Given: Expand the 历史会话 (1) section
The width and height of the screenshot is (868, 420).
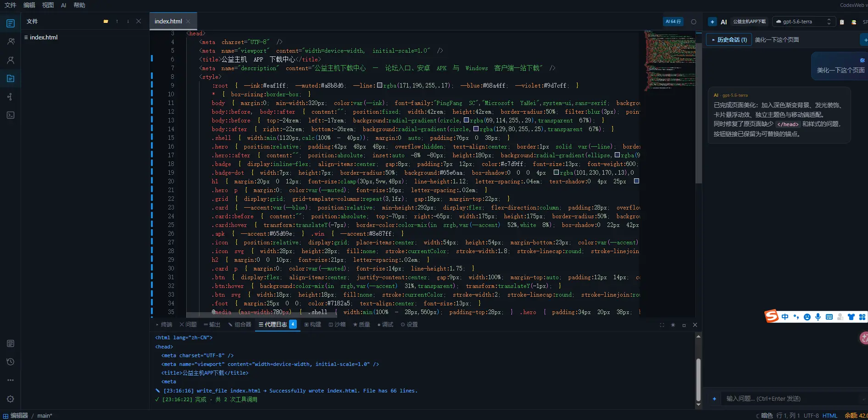Looking at the screenshot, I should coord(729,40).
